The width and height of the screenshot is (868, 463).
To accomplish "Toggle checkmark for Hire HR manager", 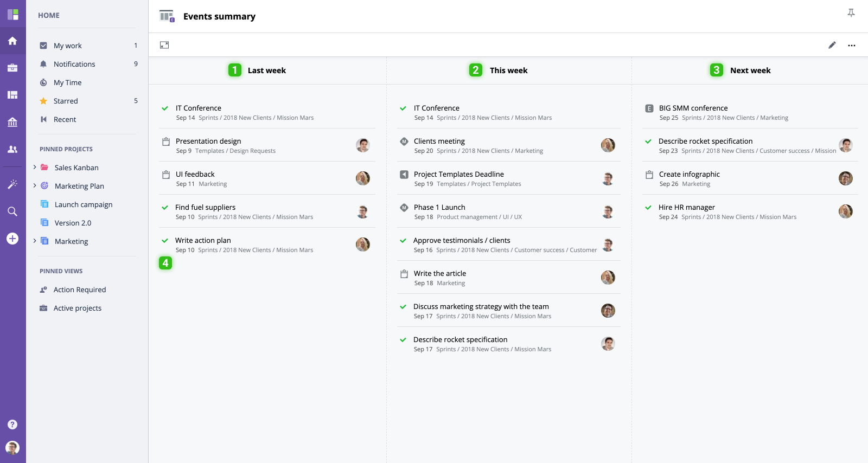I will click(648, 208).
